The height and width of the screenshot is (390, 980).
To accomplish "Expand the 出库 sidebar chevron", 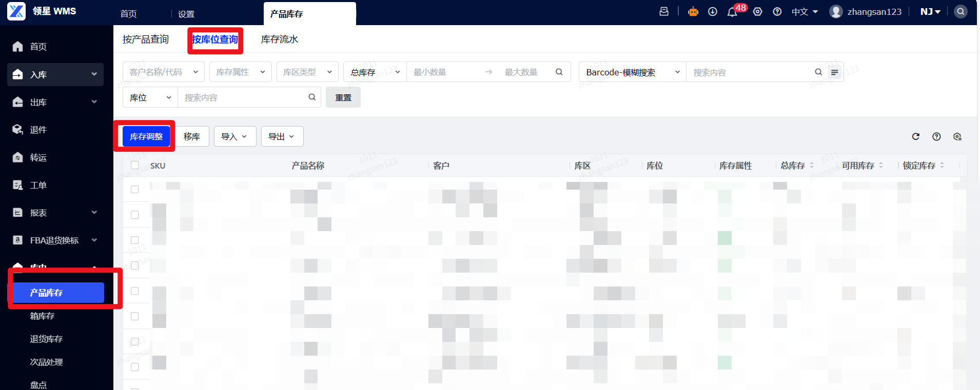I will (94, 102).
